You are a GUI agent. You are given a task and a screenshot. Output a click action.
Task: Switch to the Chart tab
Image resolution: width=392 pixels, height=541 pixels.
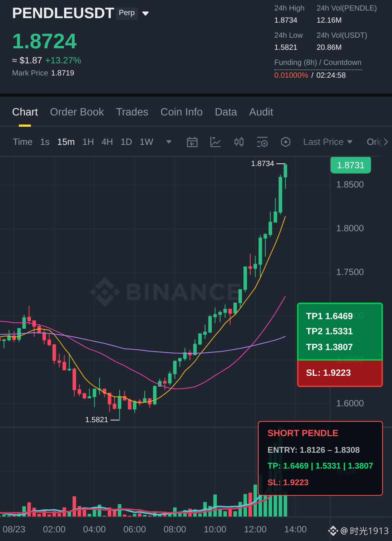coord(25,112)
